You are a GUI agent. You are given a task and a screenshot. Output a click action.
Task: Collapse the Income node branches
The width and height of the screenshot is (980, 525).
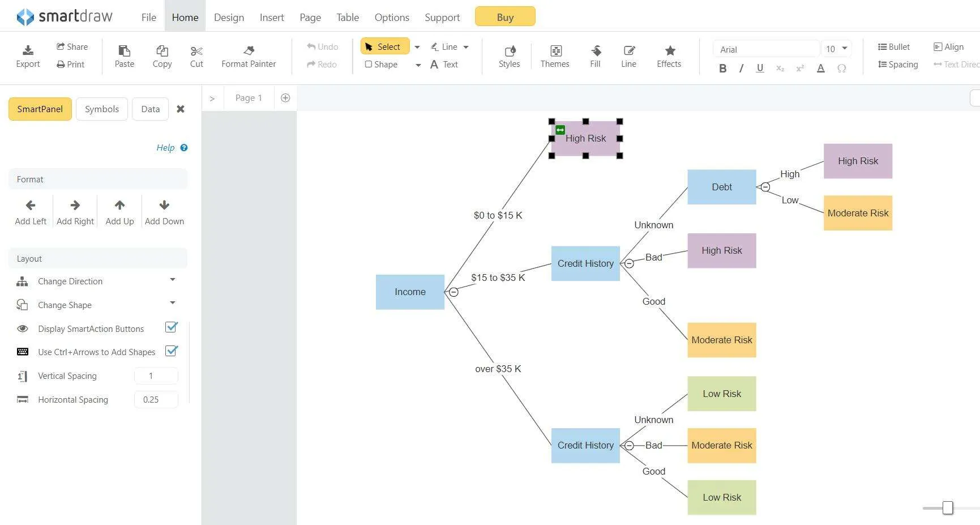click(x=453, y=292)
